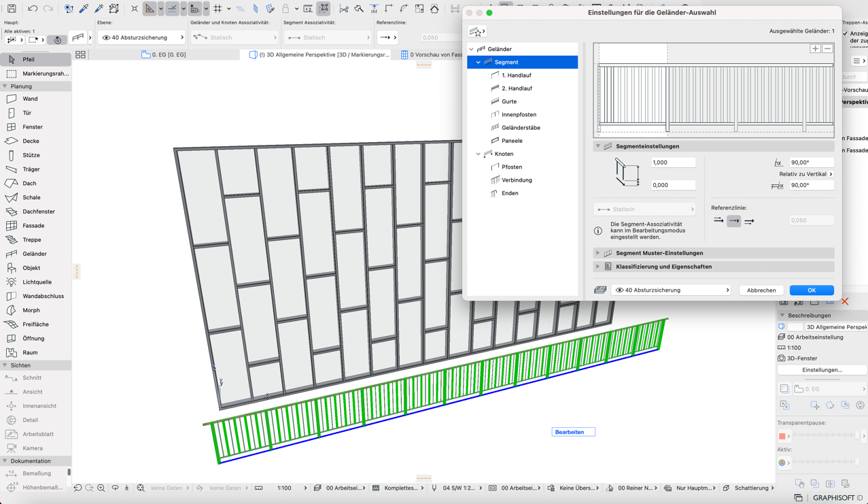Click the Undo arrow icon
Image resolution: width=868 pixels, height=504 pixels.
tap(33, 9)
